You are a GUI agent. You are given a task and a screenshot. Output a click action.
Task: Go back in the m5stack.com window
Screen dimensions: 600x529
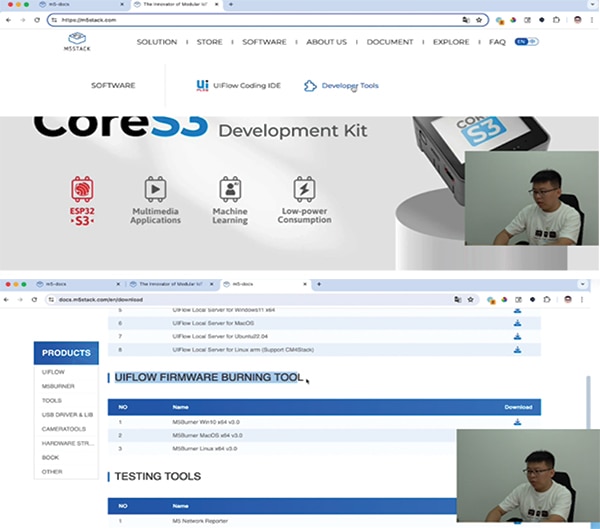8,20
